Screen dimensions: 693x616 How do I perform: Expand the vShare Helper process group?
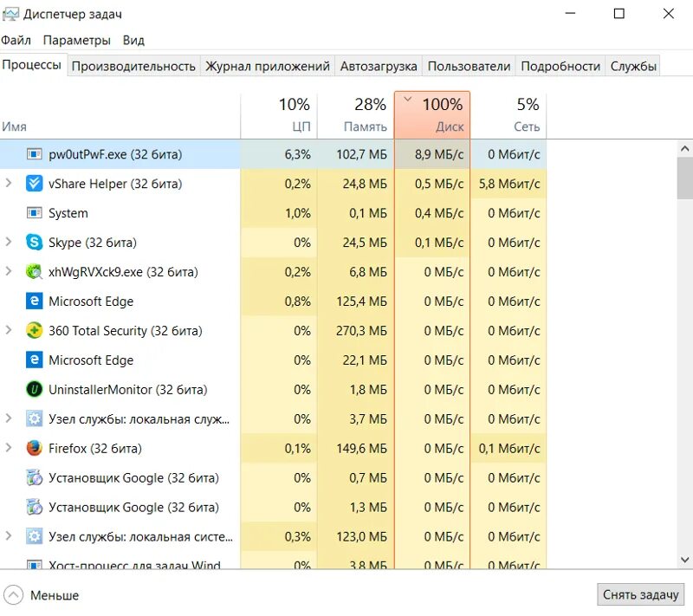tap(9, 184)
